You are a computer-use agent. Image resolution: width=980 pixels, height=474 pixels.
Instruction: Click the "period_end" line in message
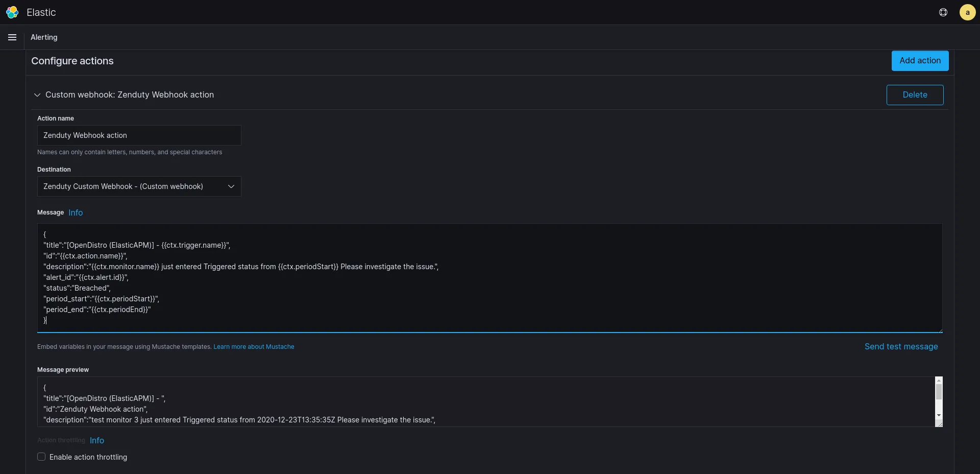97,310
